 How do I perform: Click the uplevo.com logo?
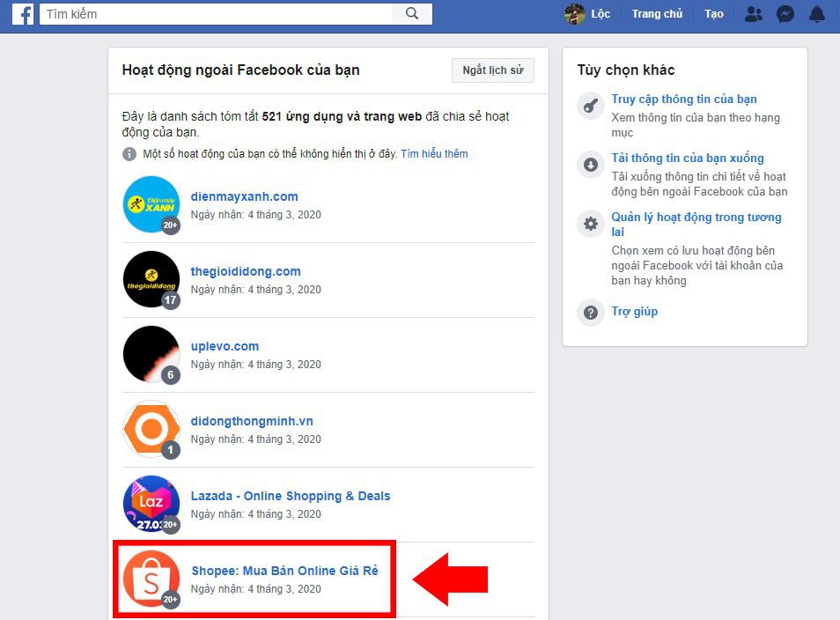click(x=151, y=354)
